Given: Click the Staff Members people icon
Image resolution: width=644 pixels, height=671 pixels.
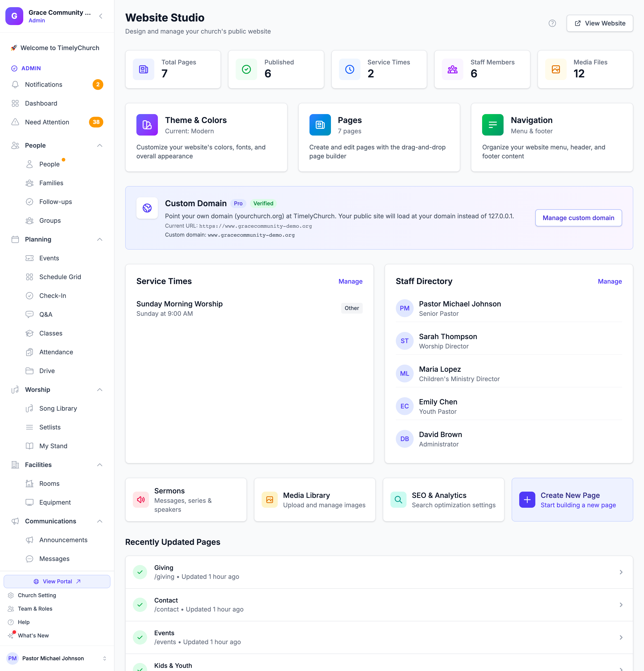Looking at the screenshot, I should 452,70.
